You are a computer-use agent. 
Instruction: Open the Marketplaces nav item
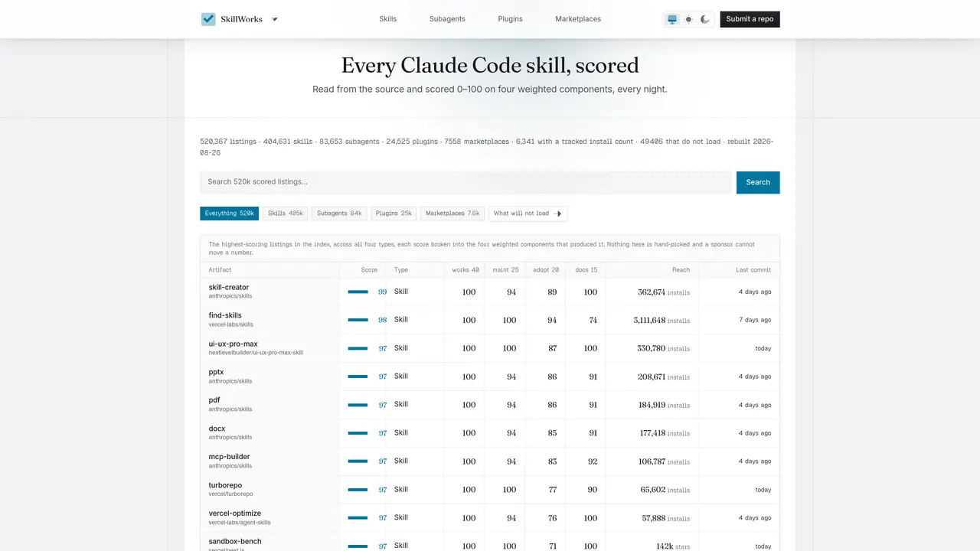(x=578, y=19)
